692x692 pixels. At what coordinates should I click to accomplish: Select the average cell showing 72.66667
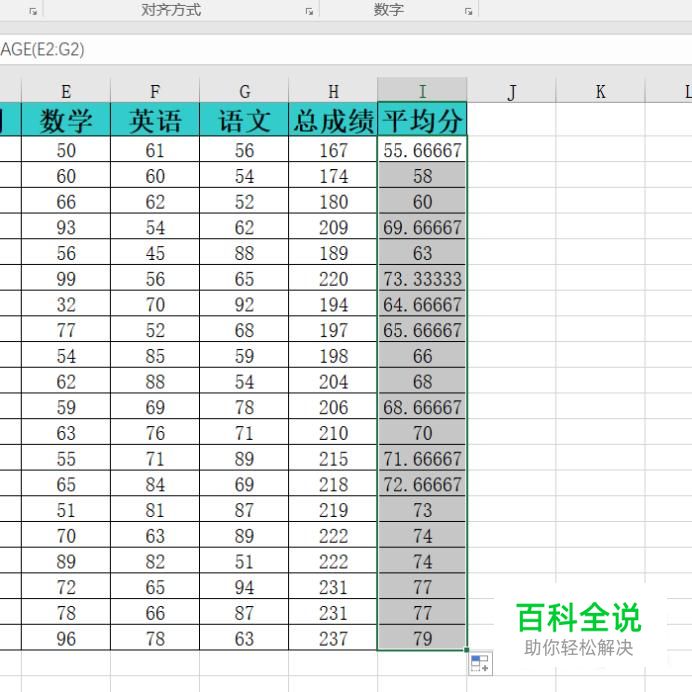pyautogui.click(x=422, y=484)
